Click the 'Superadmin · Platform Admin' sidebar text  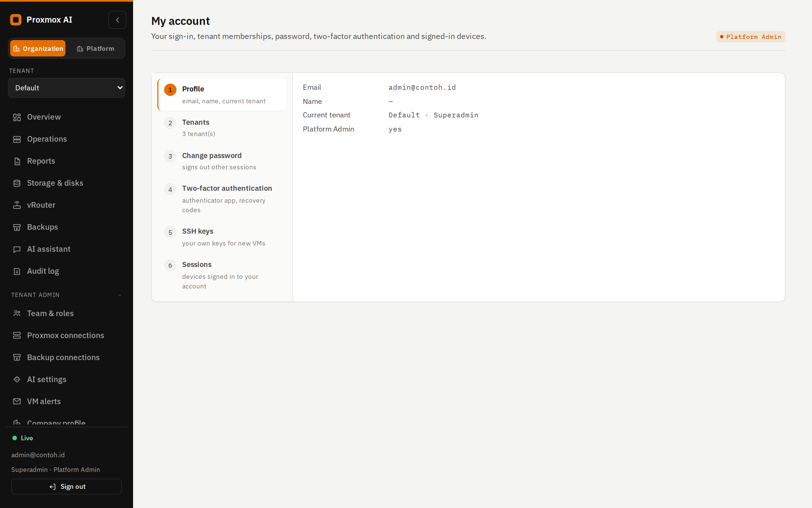click(56, 470)
